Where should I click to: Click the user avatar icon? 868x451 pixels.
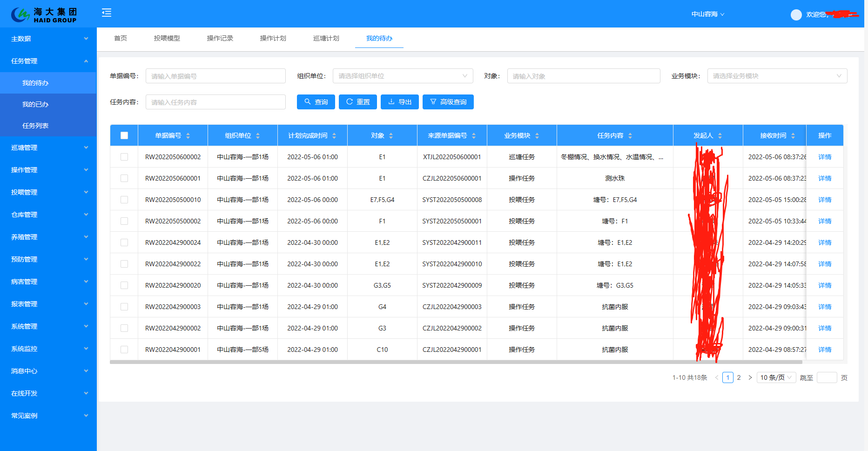[x=796, y=15]
